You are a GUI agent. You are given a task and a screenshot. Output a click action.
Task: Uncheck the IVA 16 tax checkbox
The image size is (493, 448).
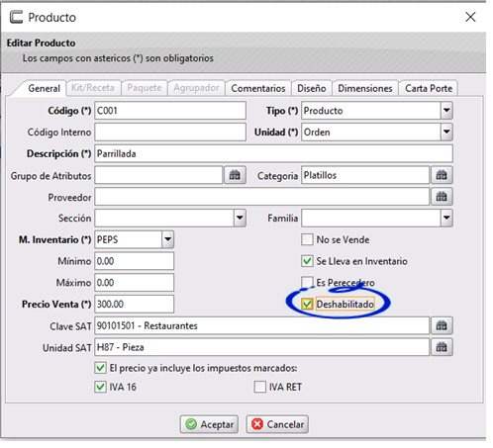coord(100,387)
